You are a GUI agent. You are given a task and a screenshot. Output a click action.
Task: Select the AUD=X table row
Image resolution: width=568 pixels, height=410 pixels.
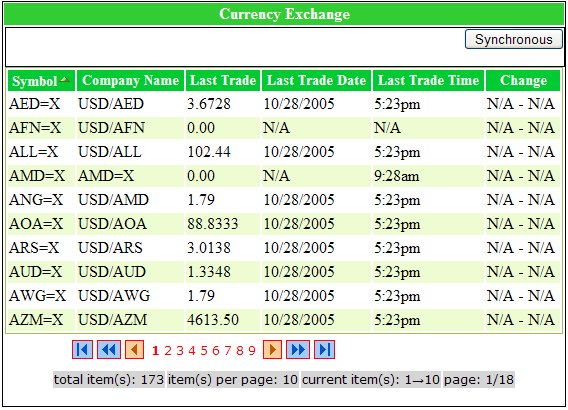(x=284, y=272)
